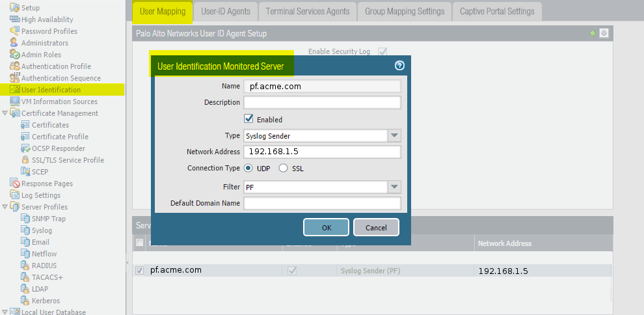Open the Type dropdown showing Syslog Sender

pos(394,135)
